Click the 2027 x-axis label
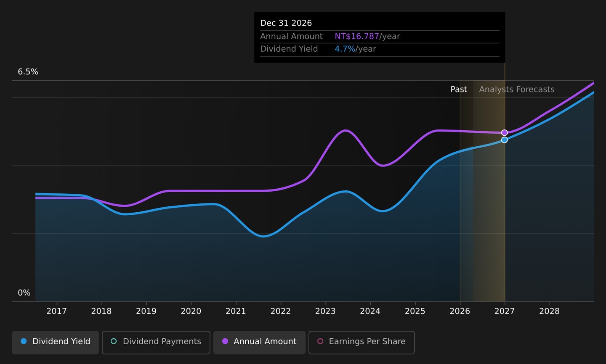This screenshot has height=364, width=606. click(505, 311)
